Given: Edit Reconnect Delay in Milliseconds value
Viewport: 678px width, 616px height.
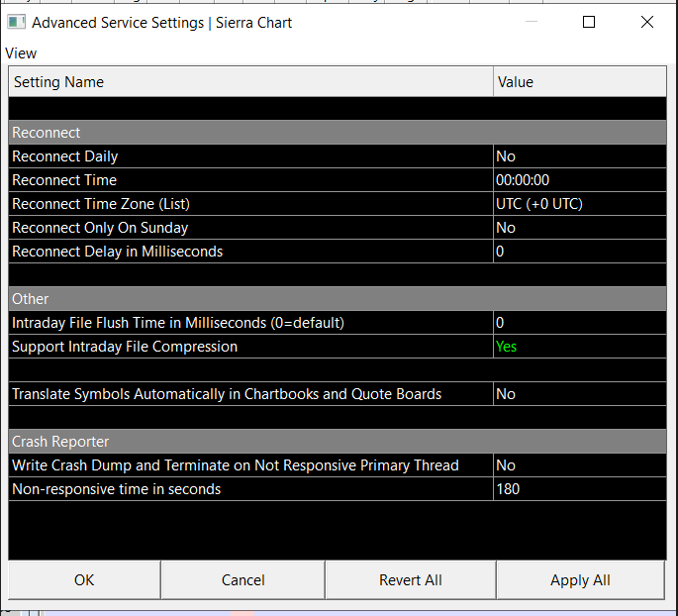Looking at the screenshot, I should tap(579, 252).
